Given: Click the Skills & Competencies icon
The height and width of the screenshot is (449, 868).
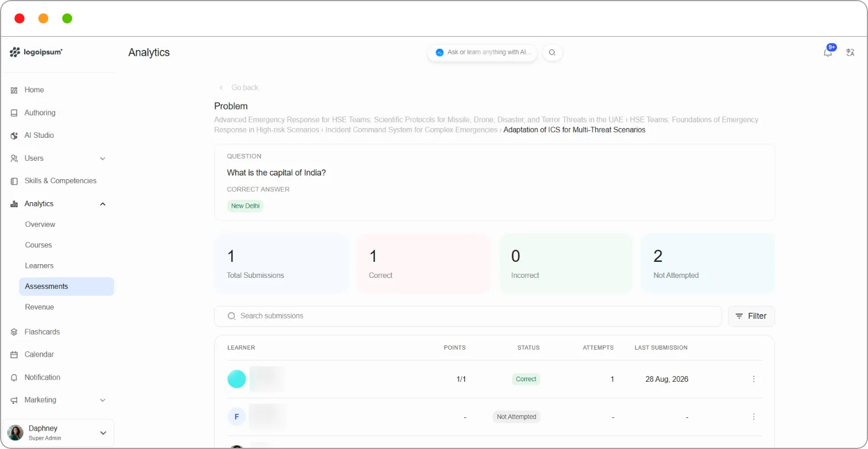Looking at the screenshot, I should tap(14, 181).
